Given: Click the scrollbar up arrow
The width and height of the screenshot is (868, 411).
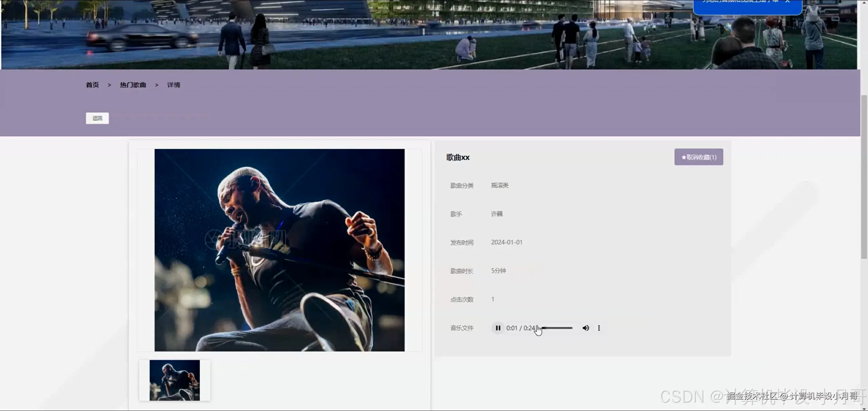Looking at the screenshot, I should click(x=864, y=2).
